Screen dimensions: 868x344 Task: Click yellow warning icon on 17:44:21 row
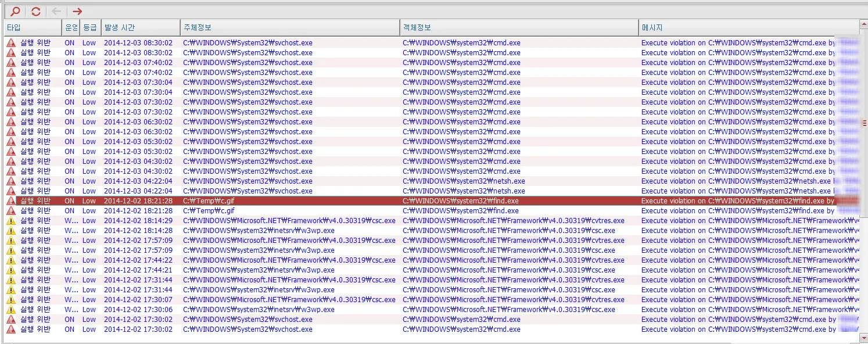(11, 270)
